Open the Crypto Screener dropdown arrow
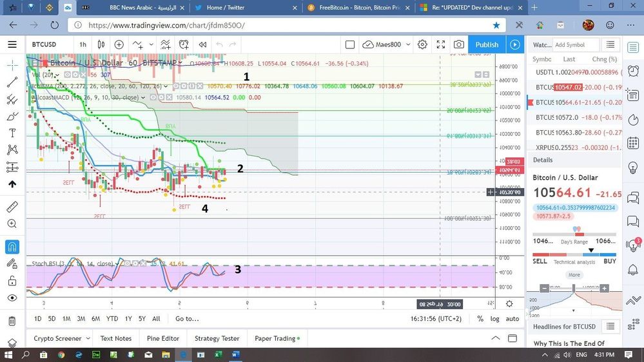Viewport: 644px width, 362px height. pyautogui.click(x=88, y=338)
